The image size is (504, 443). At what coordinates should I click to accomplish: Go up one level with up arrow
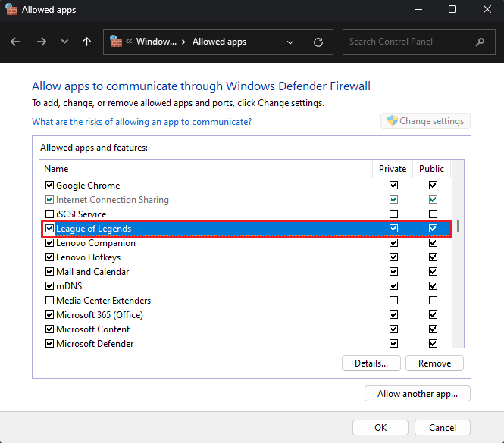pyautogui.click(x=86, y=42)
